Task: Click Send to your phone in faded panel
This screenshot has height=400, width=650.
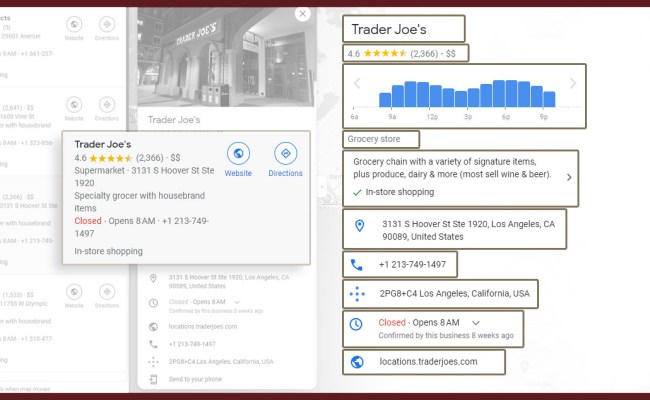Action: (195, 379)
